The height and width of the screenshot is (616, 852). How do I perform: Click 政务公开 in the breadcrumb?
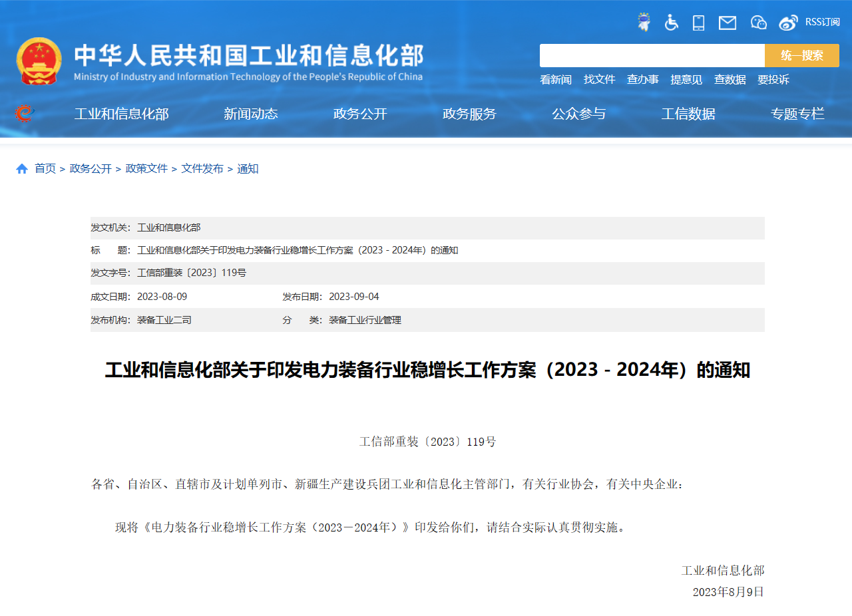(91, 169)
